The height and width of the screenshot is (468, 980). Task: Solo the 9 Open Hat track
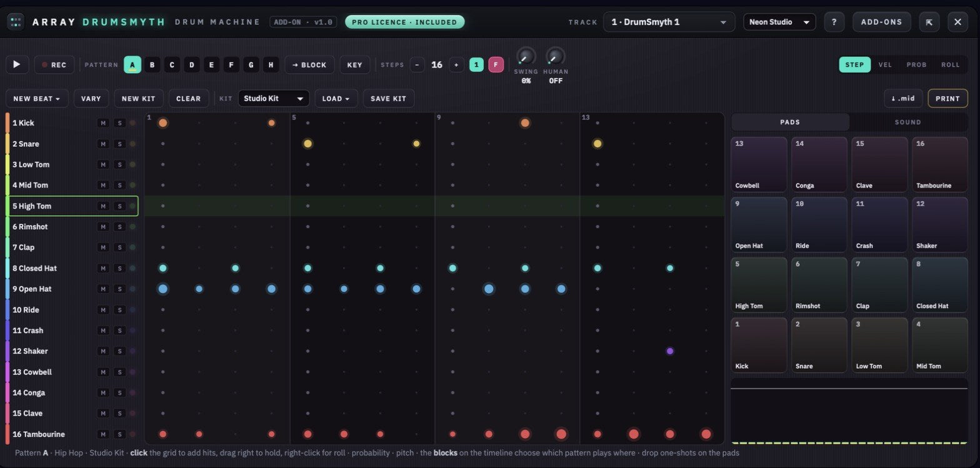coord(119,289)
